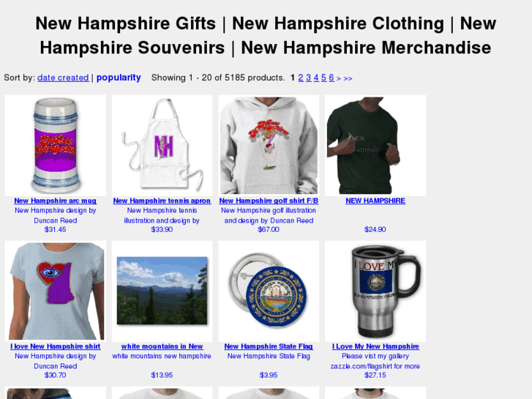
Task: Go to results page 6
Action: (x=331, y=78)
